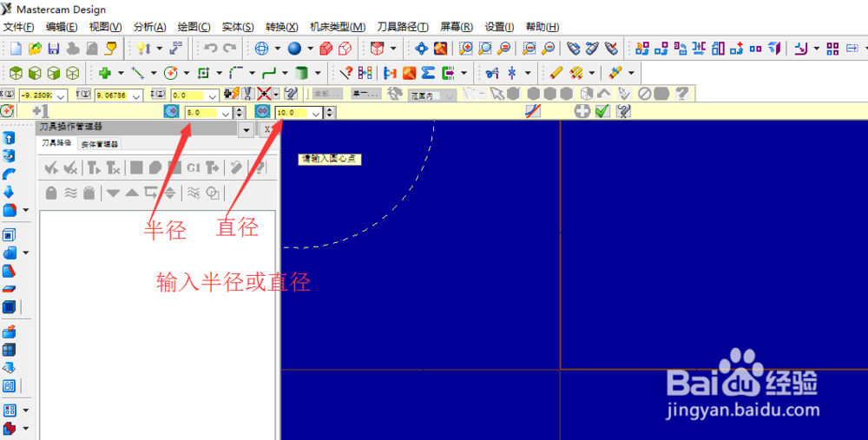
Task: Click the diameter value stepper arrows
Action: point(330,112)
